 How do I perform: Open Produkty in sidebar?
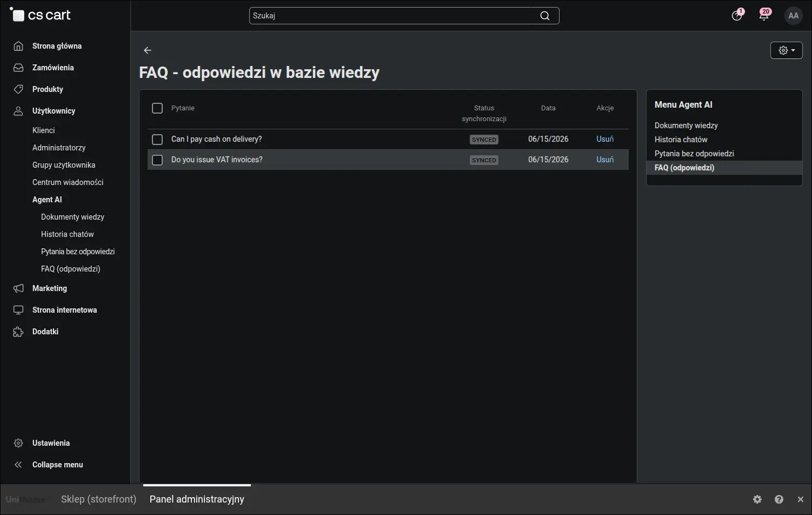click(x=48, y=89)
